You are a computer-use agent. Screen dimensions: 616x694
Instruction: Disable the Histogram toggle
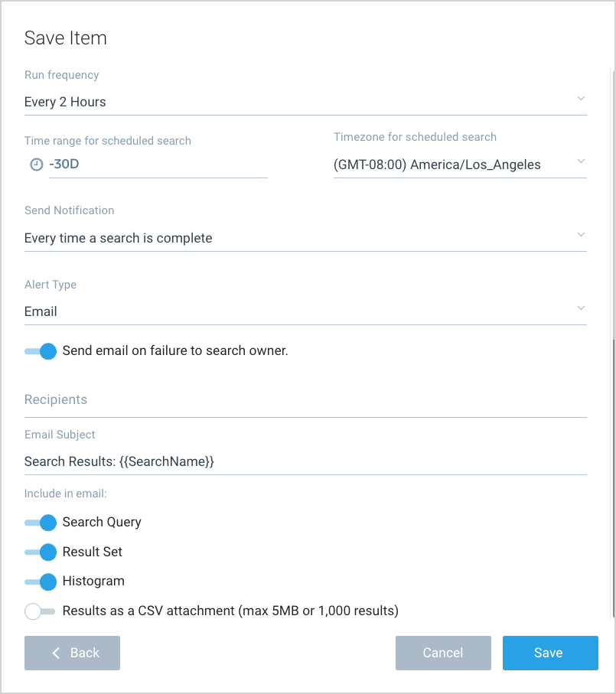(41, 582)
